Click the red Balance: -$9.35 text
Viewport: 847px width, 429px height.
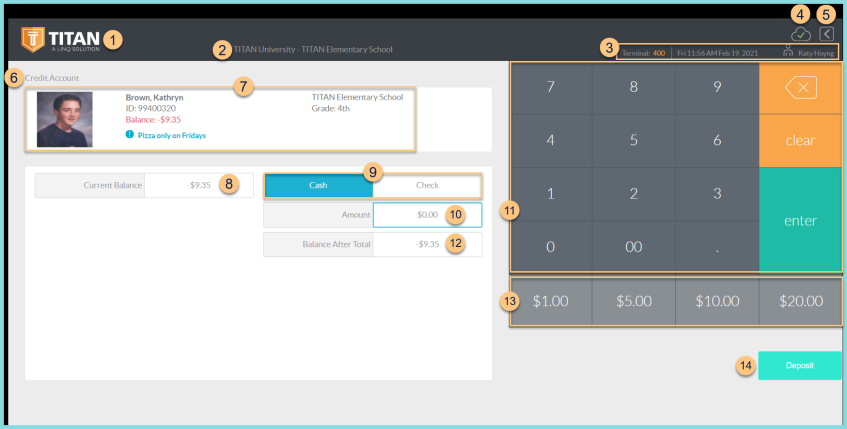pos(153,120)
